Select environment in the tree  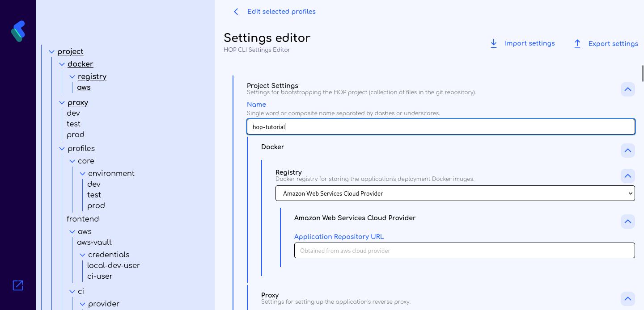pos(111,174)
